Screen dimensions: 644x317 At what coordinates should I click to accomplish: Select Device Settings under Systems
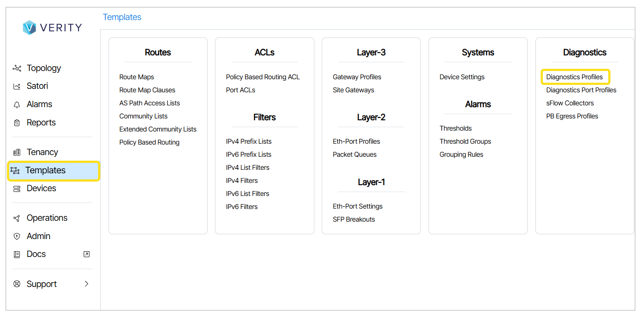click(462, 77)
